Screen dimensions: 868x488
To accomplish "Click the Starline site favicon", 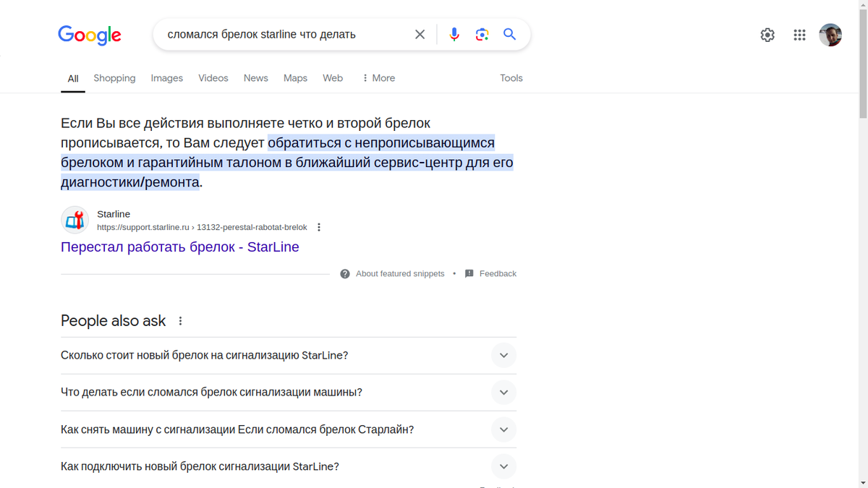I will pyautogui.click(x=75, y=221).
